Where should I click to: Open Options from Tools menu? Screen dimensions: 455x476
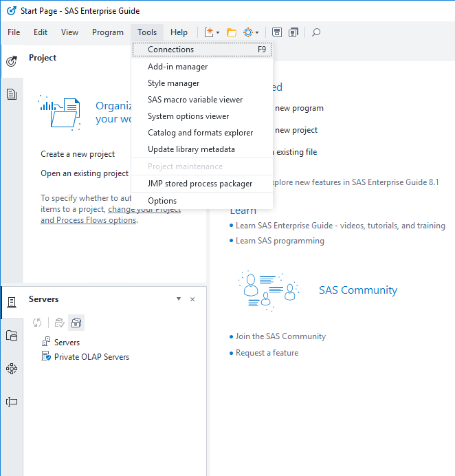202,201
